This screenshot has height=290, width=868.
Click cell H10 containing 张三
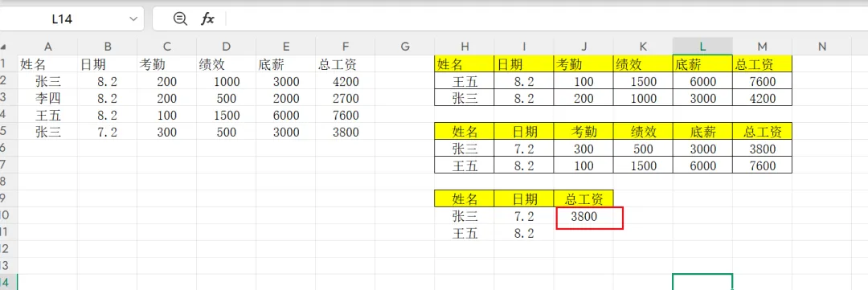(x=465, y=216)
